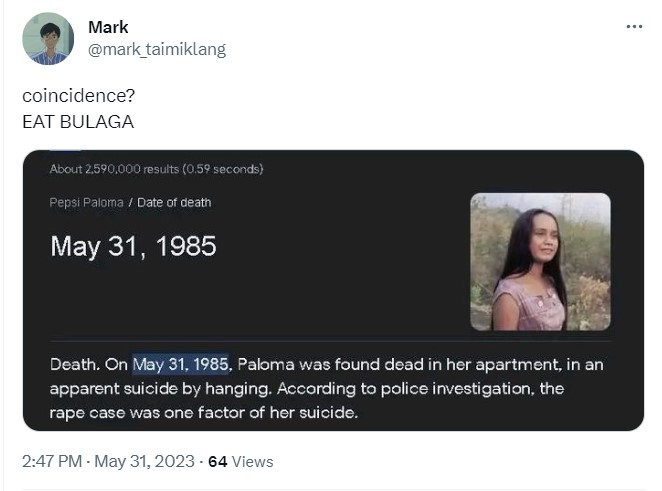This screenshot has height=491, width=662.
Task: Click the highlighted May 31, 1985 text
Action: [181, 364]
